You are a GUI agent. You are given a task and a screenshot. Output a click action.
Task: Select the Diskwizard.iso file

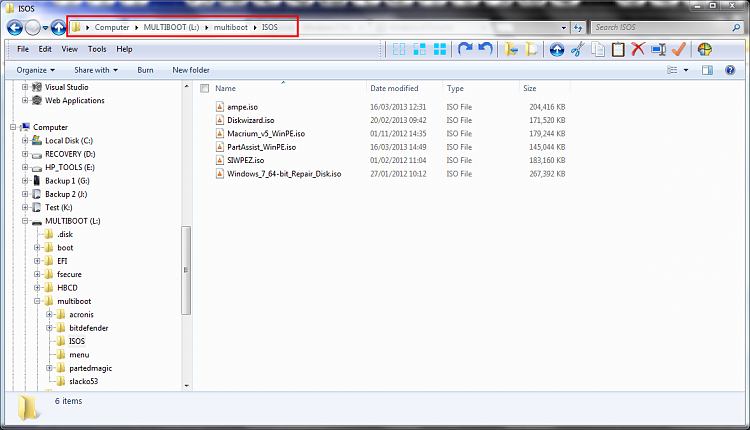pyautogui.click(x=251, y=120)
